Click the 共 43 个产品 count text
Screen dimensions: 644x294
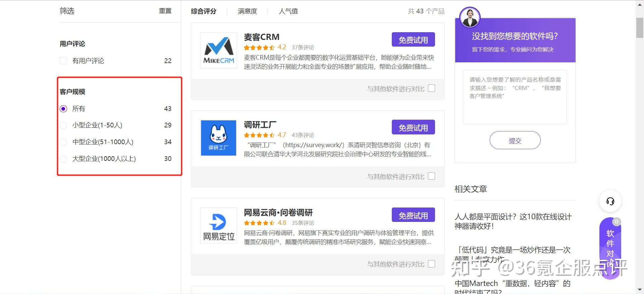[426, 11]
